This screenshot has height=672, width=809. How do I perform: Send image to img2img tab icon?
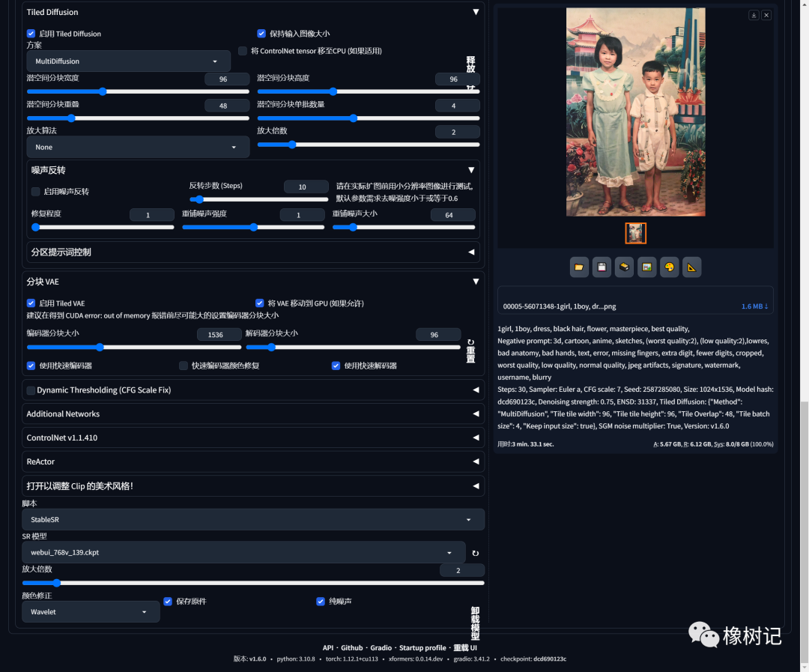tap(646, 267)
